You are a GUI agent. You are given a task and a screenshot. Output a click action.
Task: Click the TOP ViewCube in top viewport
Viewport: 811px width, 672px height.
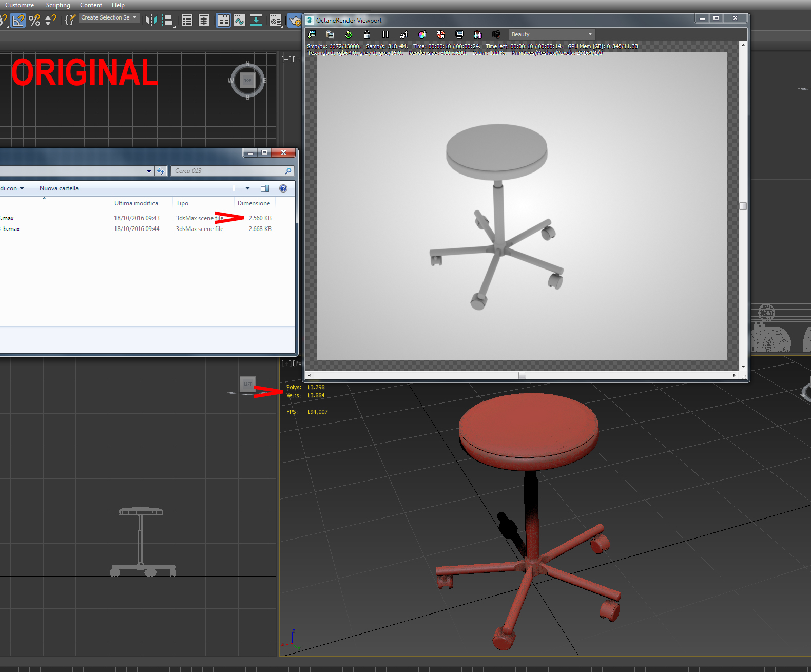tap(248, 80)
